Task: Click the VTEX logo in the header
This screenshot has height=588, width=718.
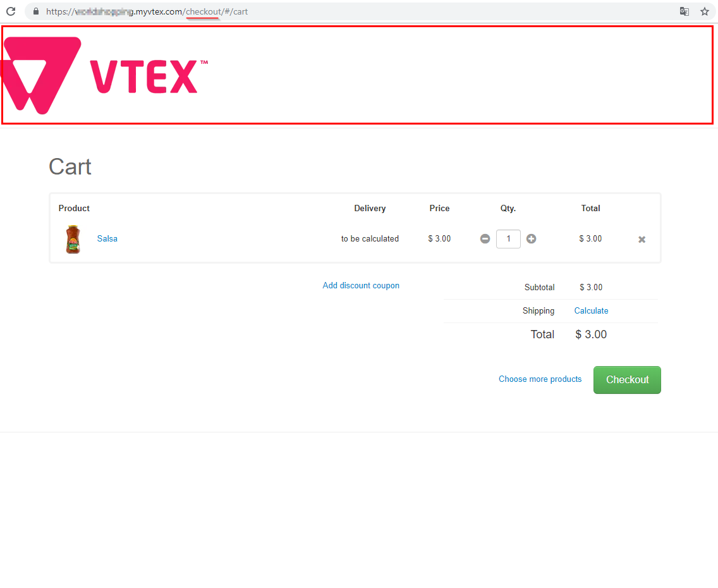Action: (x=105, y=75)
